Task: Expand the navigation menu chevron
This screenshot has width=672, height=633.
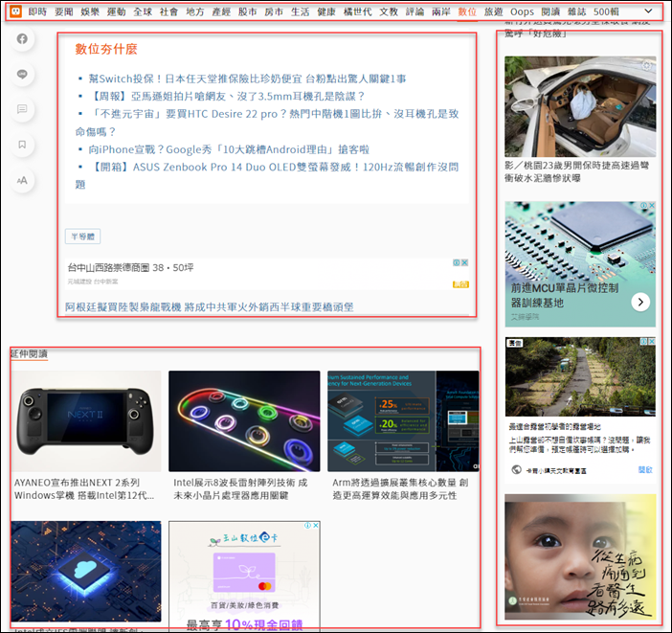Action: tap(648, 11)
